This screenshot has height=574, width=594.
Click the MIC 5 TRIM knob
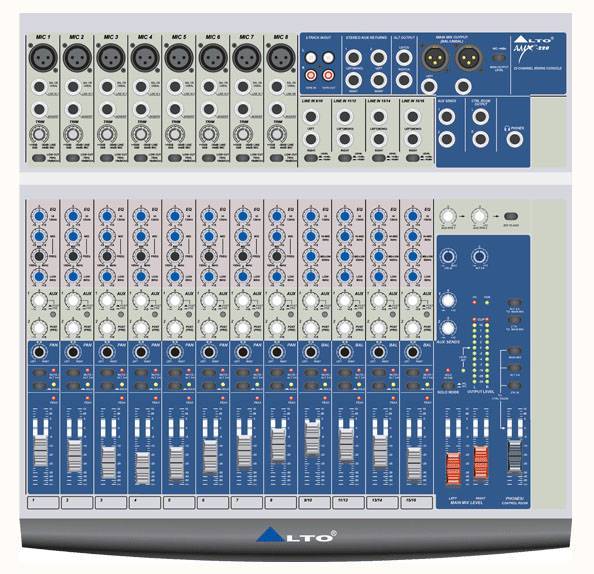pos(175,134)
